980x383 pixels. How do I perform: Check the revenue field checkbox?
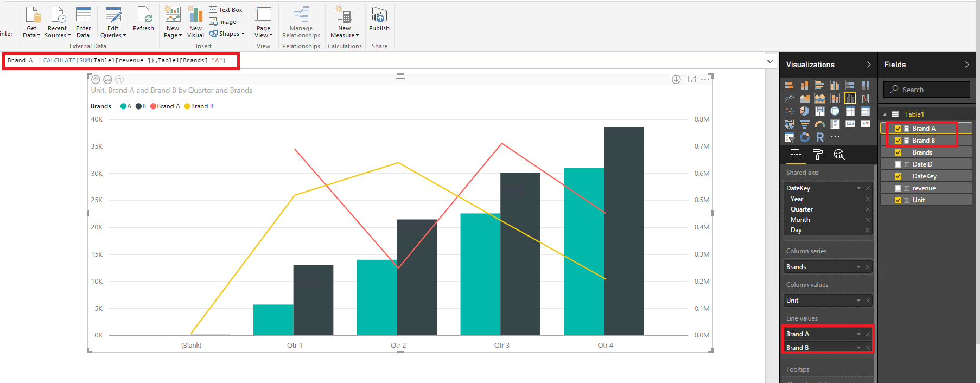(898, 188)
